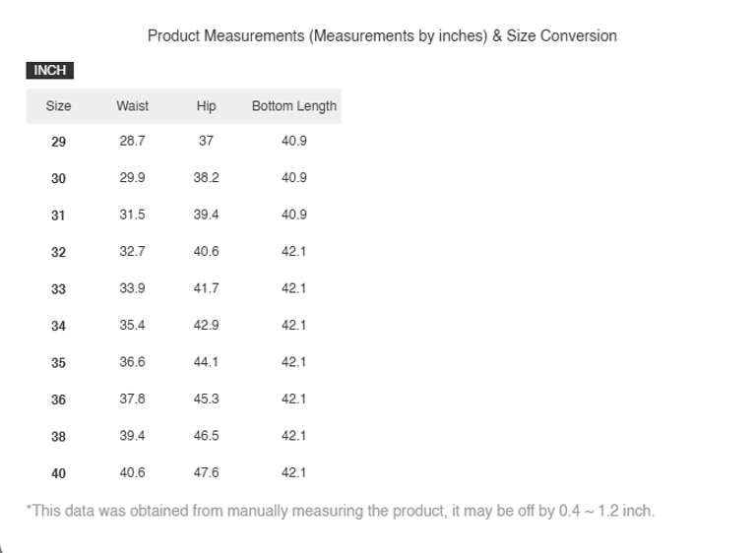Click the Waist column header
The height and width of the screenshot is (553, 756).
[132, 106]
